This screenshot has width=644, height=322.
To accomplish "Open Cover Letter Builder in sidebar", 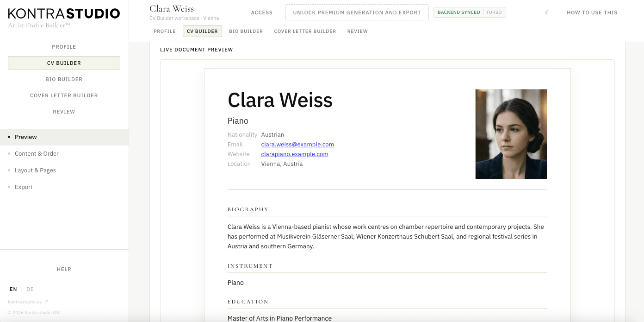I will click(x=64, y=95).
